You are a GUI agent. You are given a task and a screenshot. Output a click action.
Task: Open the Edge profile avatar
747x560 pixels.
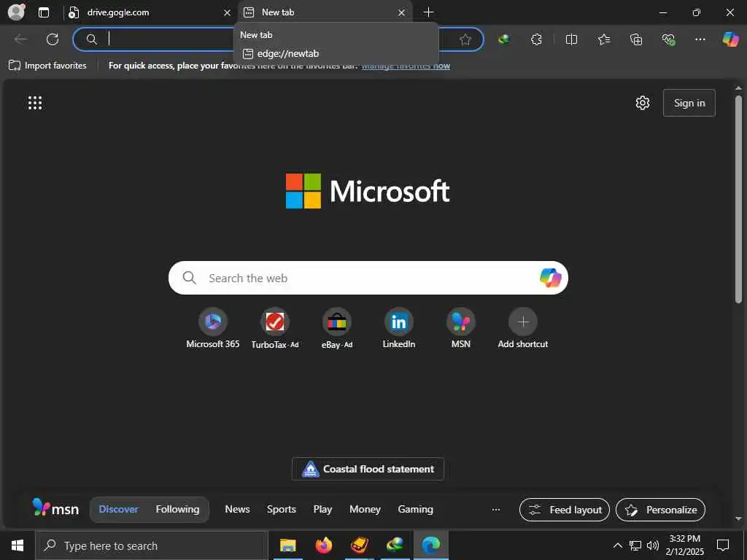[17, 12]
